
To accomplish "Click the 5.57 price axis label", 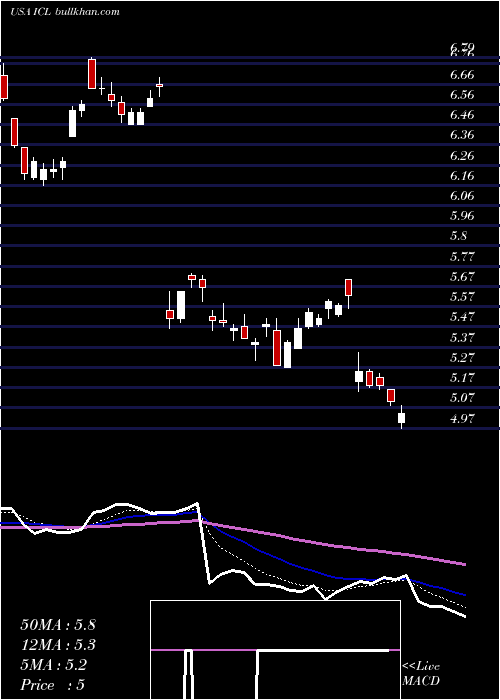I will pyautogui.click(x=462, y=297).
